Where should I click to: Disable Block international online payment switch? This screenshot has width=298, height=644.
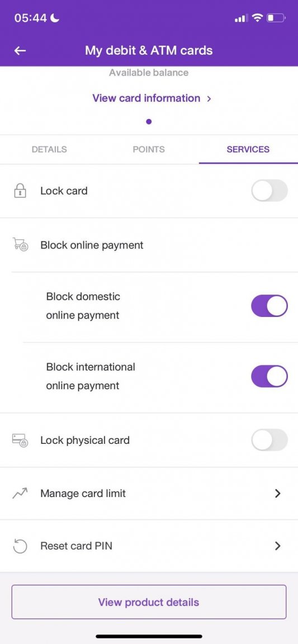pos(269,376)
